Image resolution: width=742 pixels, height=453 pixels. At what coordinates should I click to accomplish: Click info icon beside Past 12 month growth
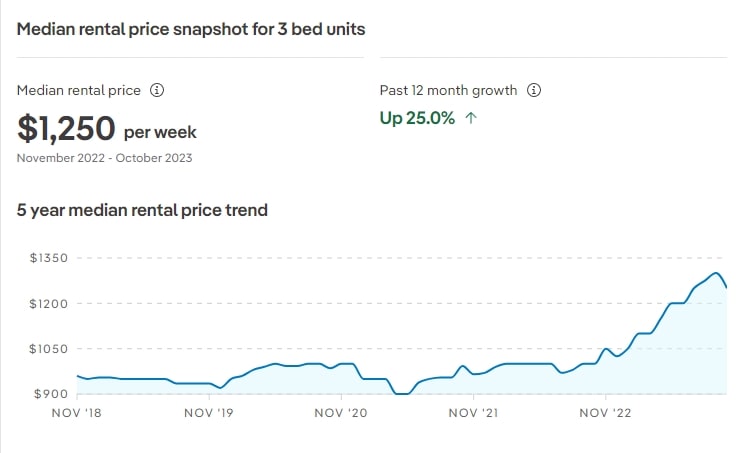534,90
